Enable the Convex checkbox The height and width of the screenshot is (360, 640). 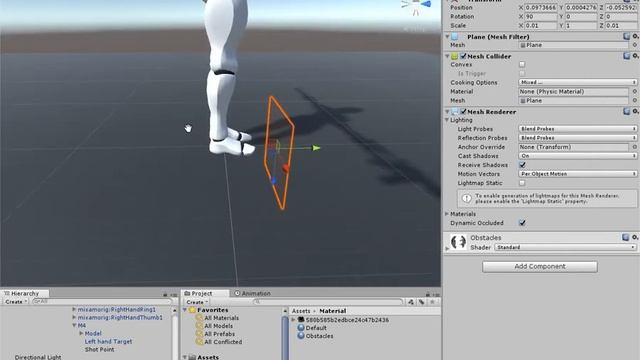(x=522, y=64)
